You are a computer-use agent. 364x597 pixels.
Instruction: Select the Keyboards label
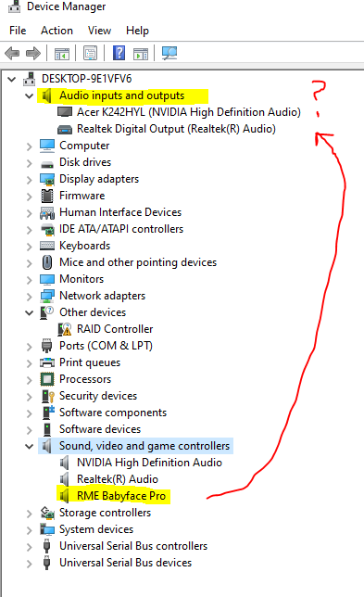point(85,246)
